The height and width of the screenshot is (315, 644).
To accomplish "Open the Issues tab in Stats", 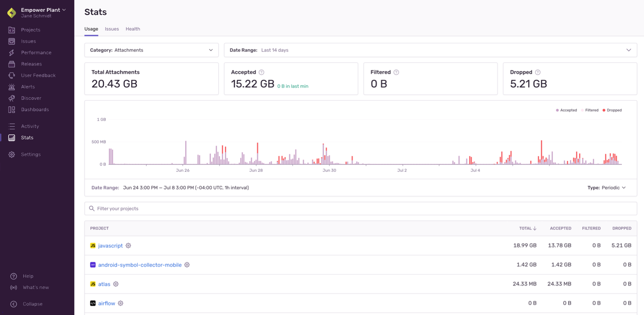I will click(x=112, y=29).
